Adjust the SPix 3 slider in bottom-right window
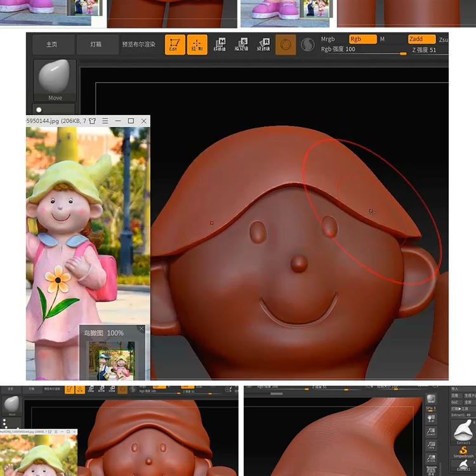 (431, 409)
